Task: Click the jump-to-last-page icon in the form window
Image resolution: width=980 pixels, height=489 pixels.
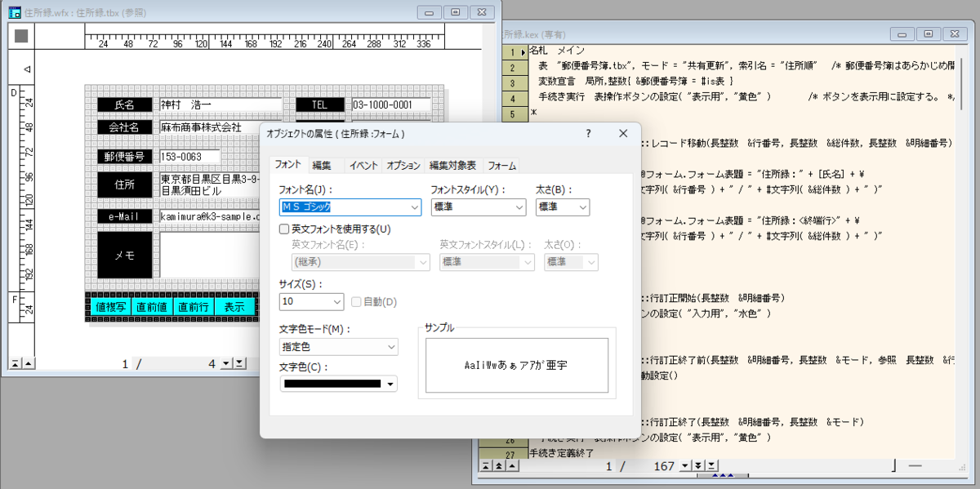Action: (239, 362)
